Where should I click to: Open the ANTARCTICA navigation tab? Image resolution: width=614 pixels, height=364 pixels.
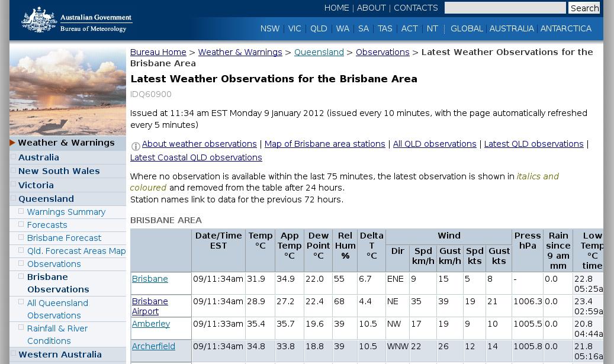566,28
